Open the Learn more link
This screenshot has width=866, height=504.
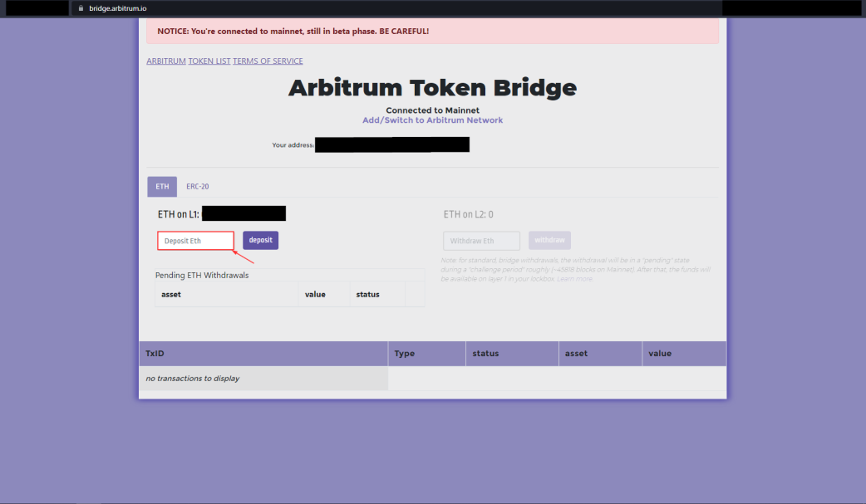574,279
